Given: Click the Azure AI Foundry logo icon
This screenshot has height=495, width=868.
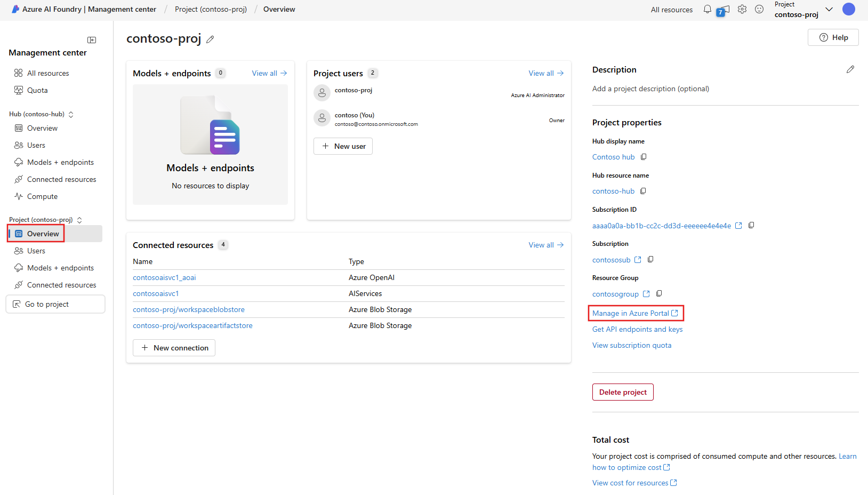Looking at the screenshot, I should [x=15, y=9].
